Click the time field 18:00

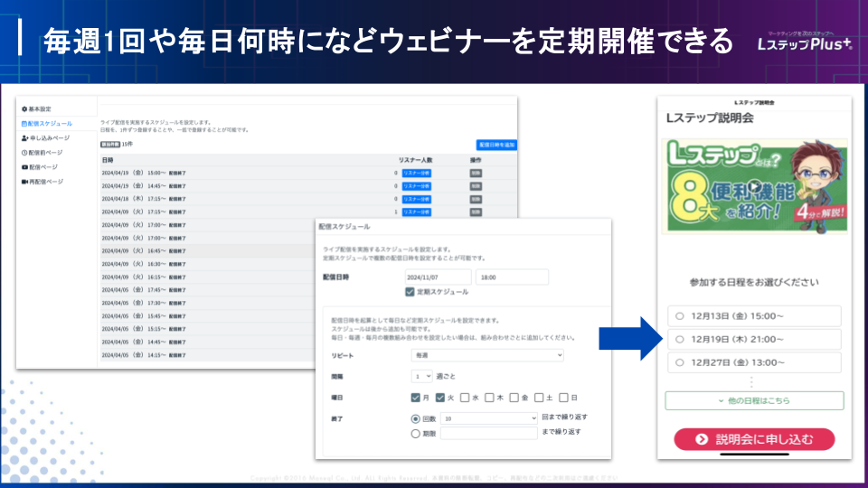click(x=512, y=277)
